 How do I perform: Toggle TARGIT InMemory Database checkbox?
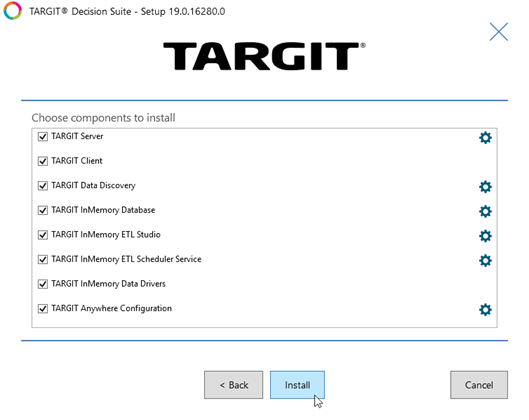tap(43, 211)
